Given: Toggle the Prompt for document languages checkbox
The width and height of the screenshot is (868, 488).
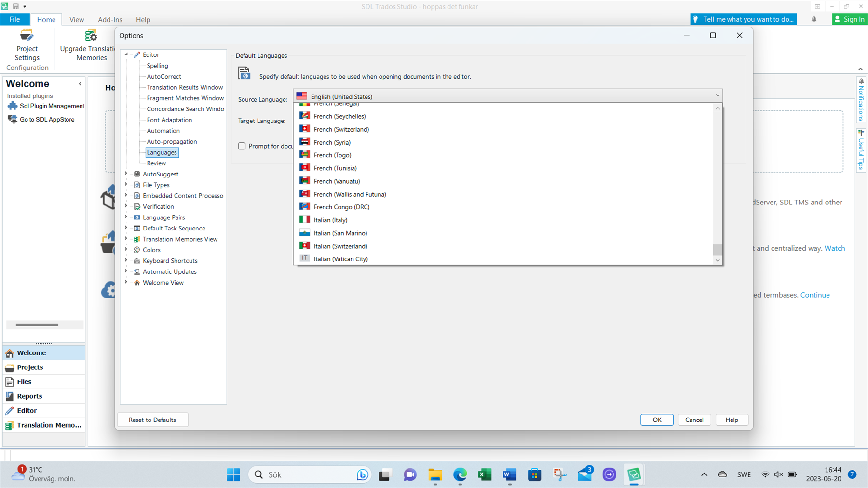Looking at the screenshot, I should coord(242,146).
